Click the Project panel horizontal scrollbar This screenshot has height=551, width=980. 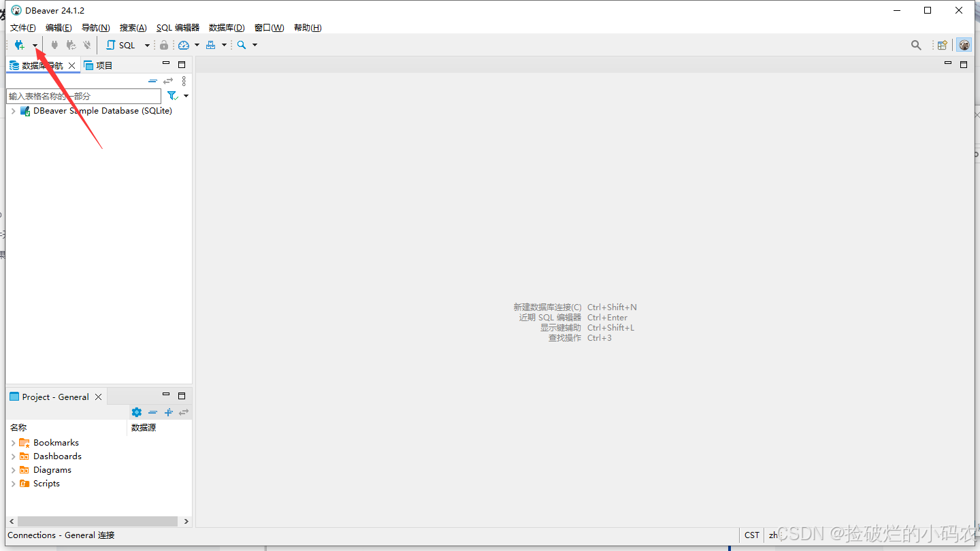click(97, 521)
